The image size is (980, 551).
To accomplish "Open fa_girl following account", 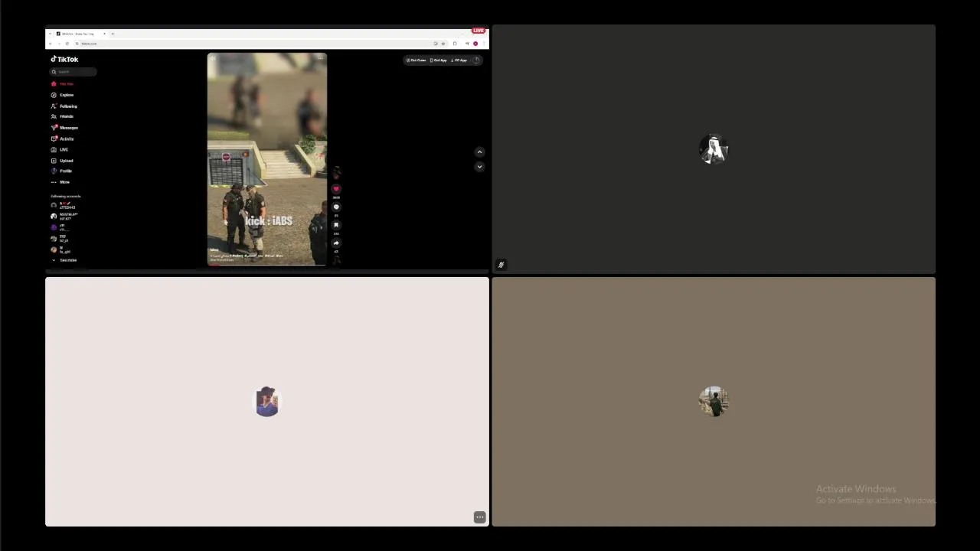I will 61,249.
